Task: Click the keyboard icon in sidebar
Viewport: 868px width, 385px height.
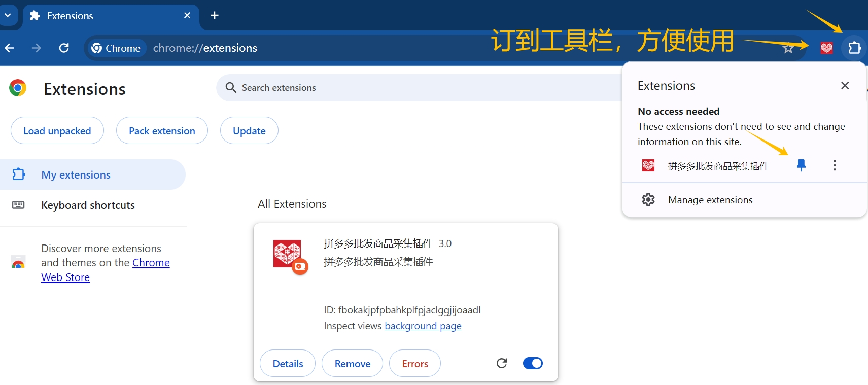Action: click(18, 205)
